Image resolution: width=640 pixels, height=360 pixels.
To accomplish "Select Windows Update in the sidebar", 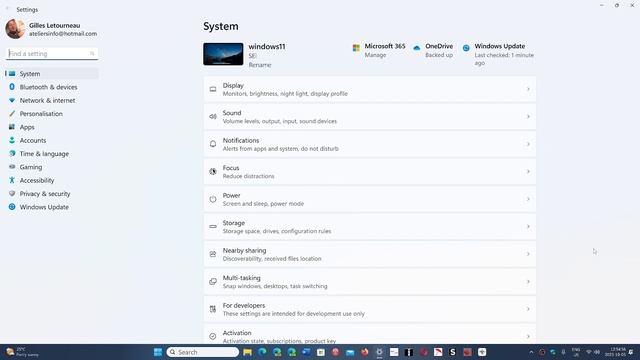I will [x=52, y=207].
